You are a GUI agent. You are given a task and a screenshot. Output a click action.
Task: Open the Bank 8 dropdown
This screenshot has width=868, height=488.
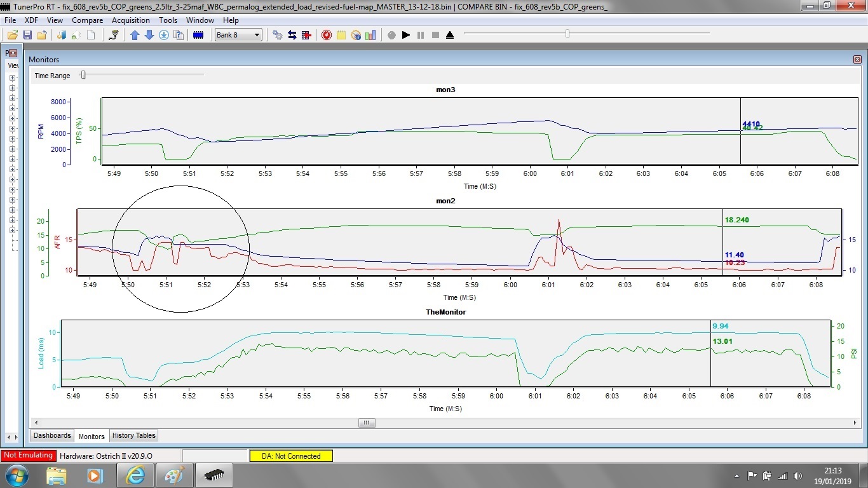click(238, 35)
